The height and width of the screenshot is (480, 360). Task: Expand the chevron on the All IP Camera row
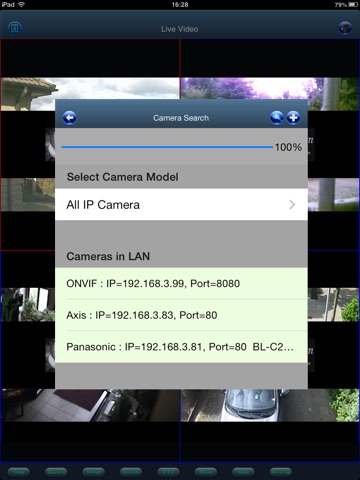(292, 204)
